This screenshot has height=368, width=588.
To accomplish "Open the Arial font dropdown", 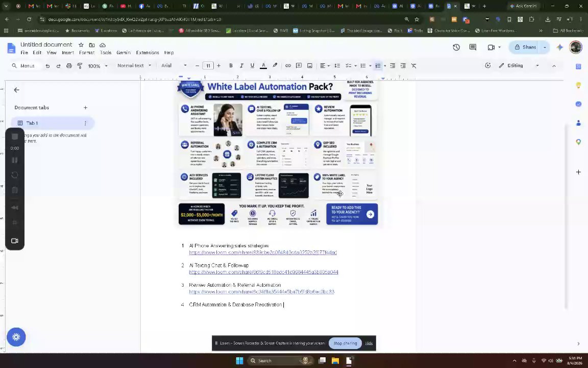I will (174, 66).
